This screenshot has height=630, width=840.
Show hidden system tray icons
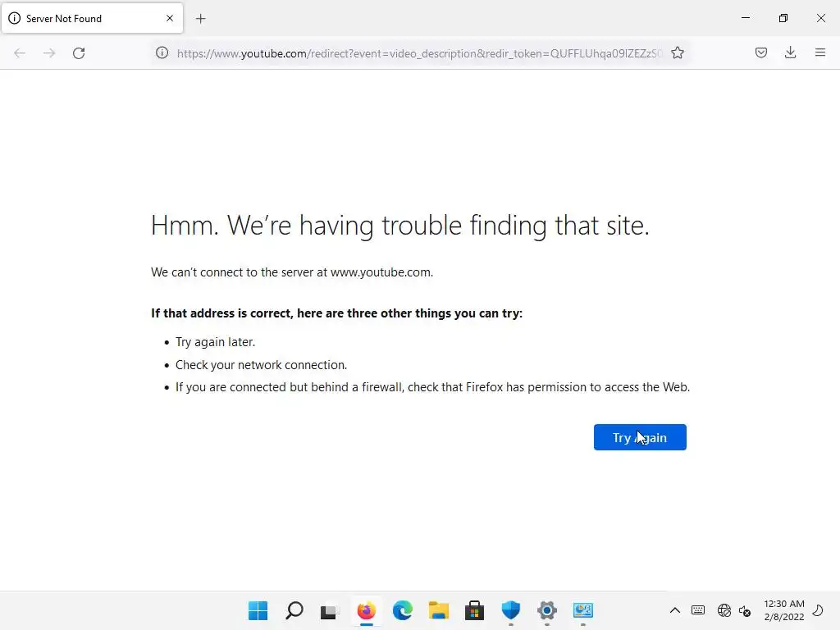(675, 610)
